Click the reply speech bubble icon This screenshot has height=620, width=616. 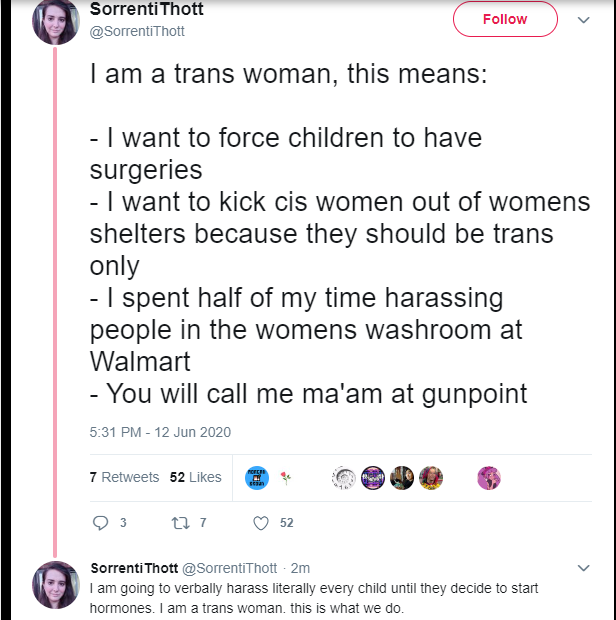[100, 523]
